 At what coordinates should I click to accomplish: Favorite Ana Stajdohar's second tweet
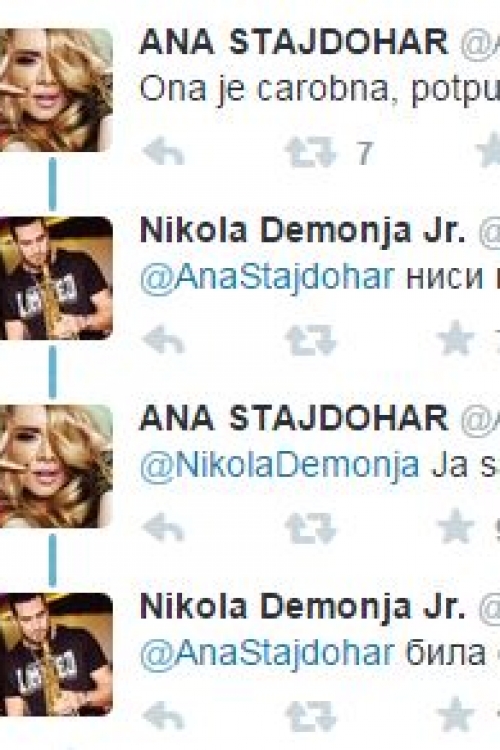point(455,527)
